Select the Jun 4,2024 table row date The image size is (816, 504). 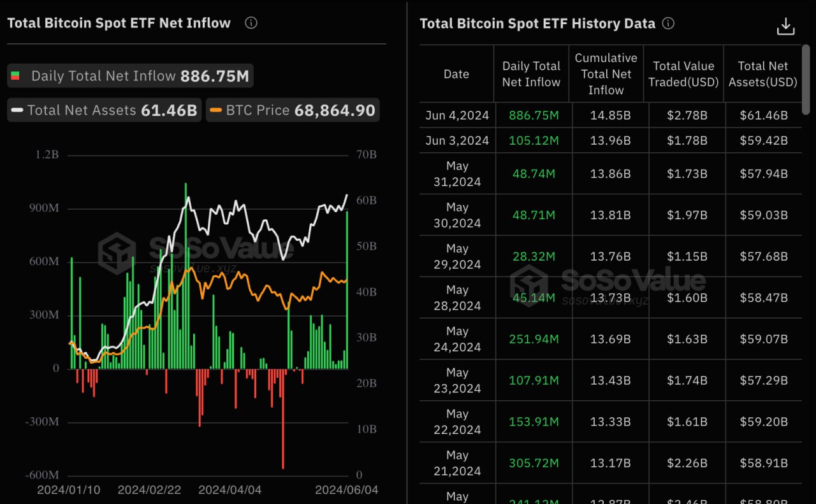[457, 115]
